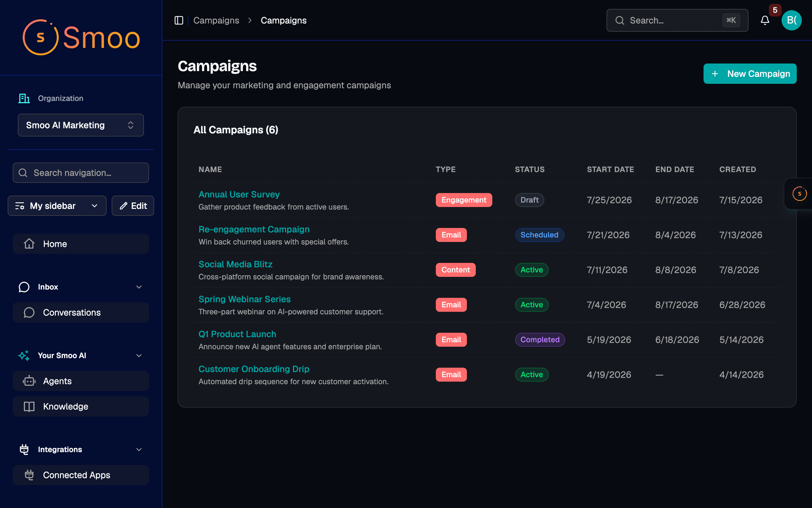Click the Inbox chat bubble icon
Screen dimensions: 812x508
pos(24,287)
